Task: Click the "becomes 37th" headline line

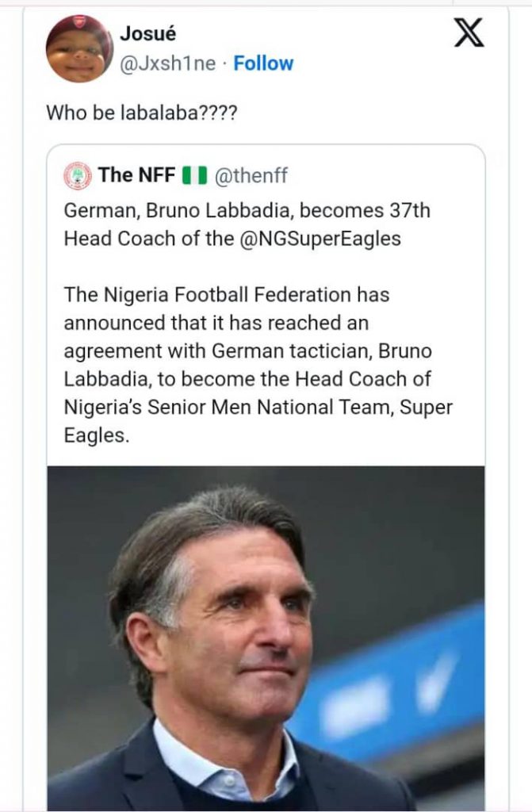Action: (x=247, y=212)
